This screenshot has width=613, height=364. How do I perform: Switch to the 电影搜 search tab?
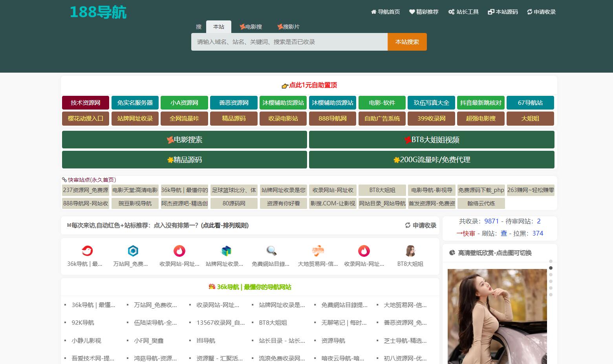click(251, 27)
